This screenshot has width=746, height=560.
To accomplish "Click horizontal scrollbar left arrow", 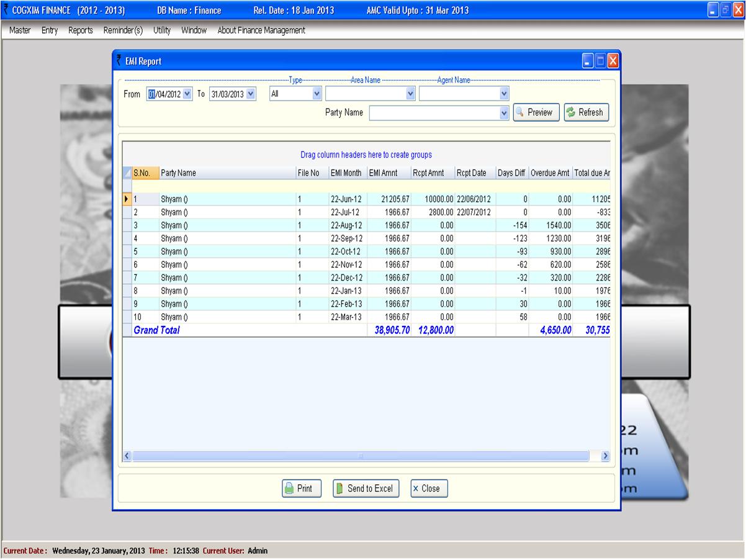I will (127, 456).
